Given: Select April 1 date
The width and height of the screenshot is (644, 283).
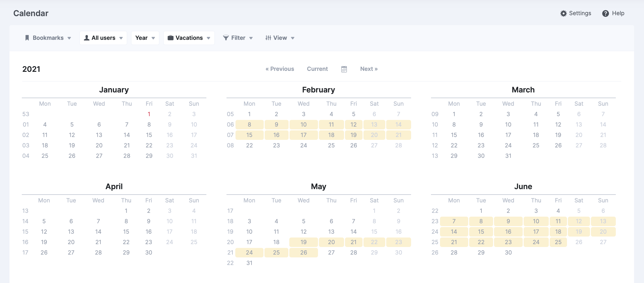Looking at the screenshot, I should point(126,211).
